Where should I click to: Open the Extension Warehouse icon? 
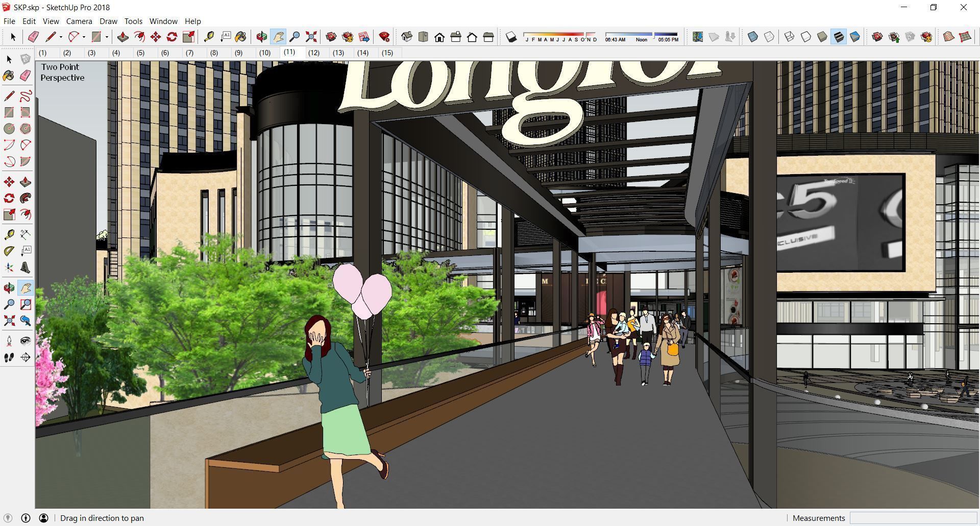coord(348,37)
